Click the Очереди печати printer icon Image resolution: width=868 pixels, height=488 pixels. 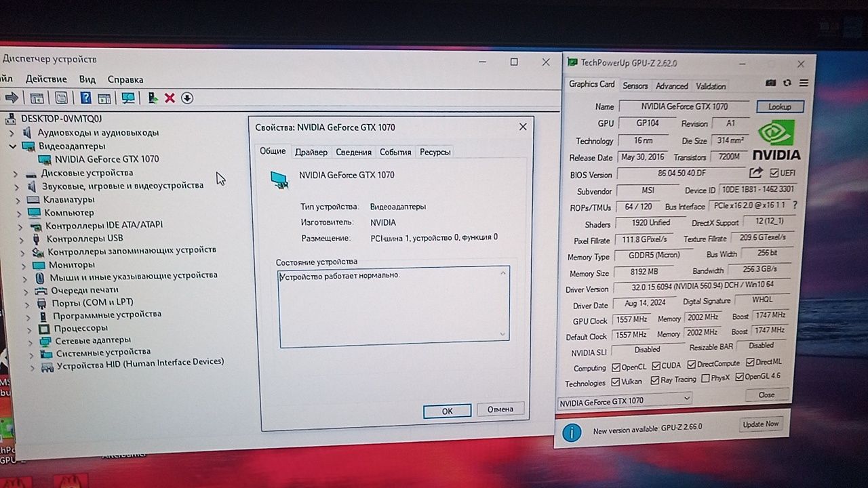pos(41,290)
